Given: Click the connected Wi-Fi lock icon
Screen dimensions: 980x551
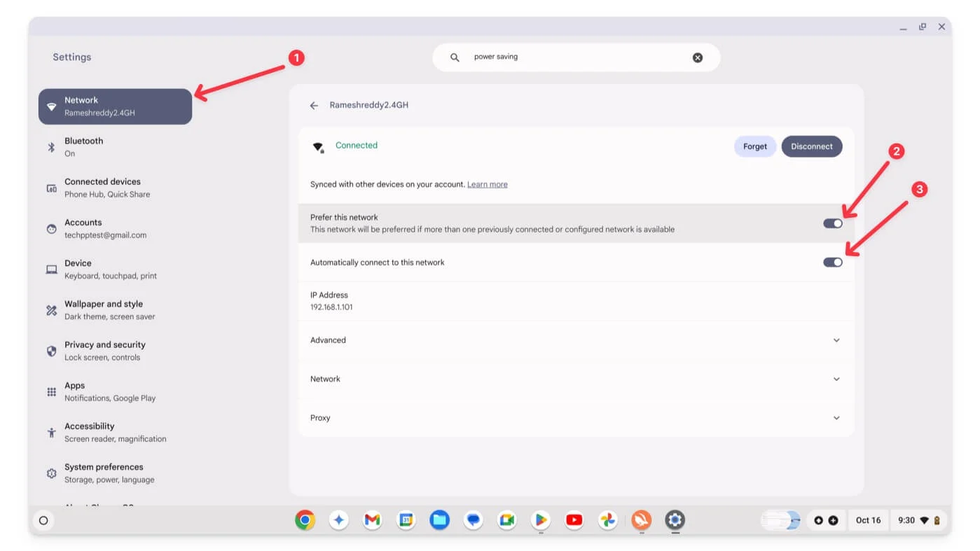Looking at the screenshot, I should point(318,147).
